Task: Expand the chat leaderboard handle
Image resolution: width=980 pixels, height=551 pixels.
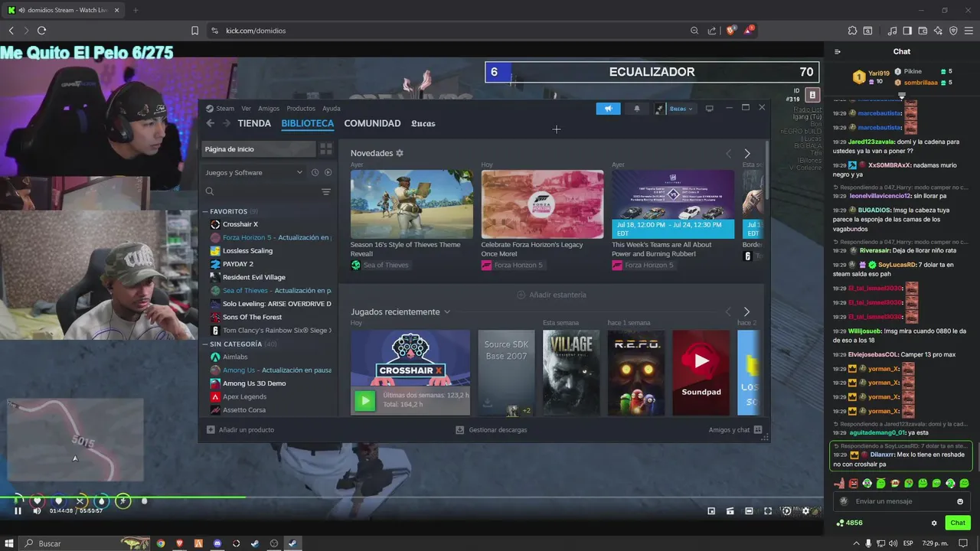Action: click(902, 96)
